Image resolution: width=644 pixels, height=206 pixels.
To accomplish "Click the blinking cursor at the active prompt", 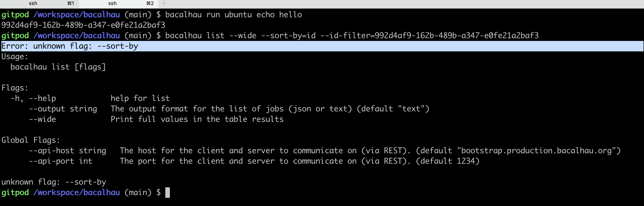I will tap(168, 193).
